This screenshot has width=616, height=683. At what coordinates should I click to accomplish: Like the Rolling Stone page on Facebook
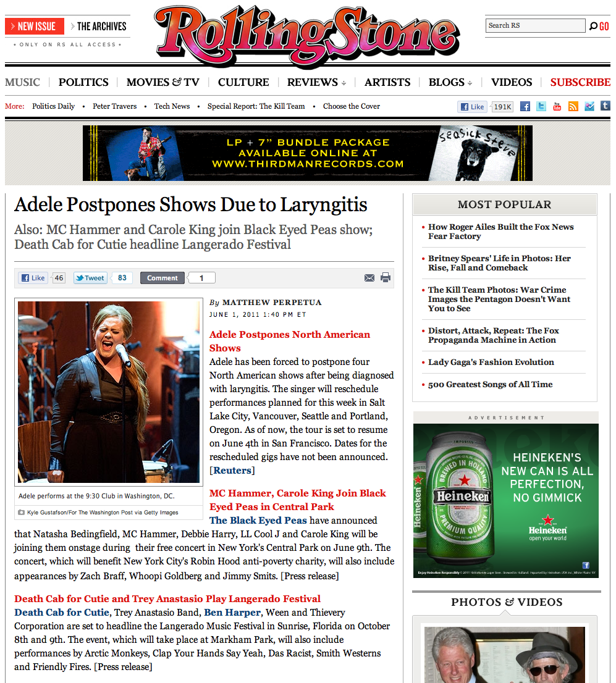click(x=473, y=107)
